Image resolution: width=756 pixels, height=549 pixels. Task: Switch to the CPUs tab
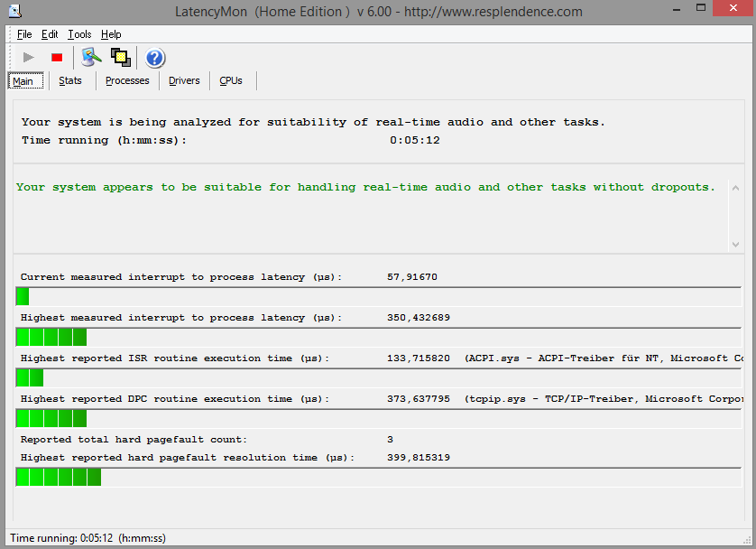point(231,80)
